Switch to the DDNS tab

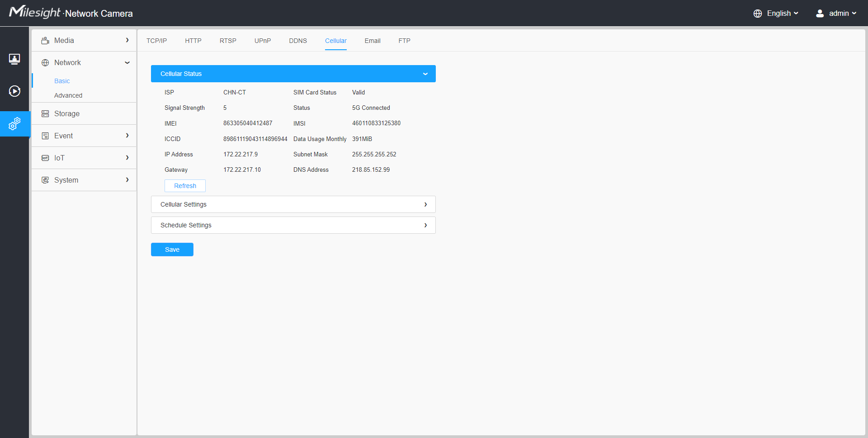point(298,41)
